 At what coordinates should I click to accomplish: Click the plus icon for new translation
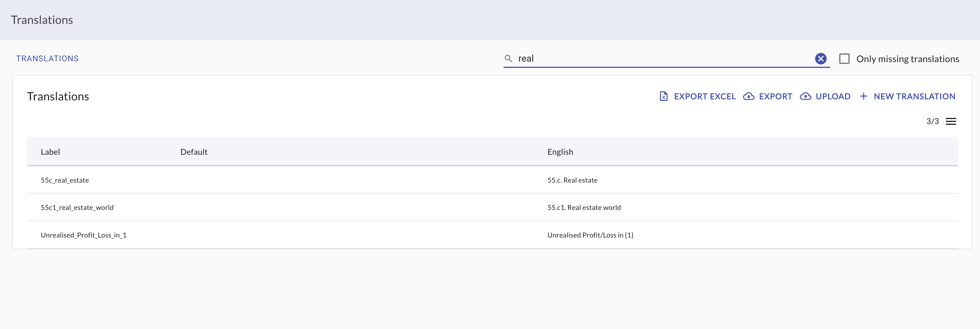click(864, 96)
